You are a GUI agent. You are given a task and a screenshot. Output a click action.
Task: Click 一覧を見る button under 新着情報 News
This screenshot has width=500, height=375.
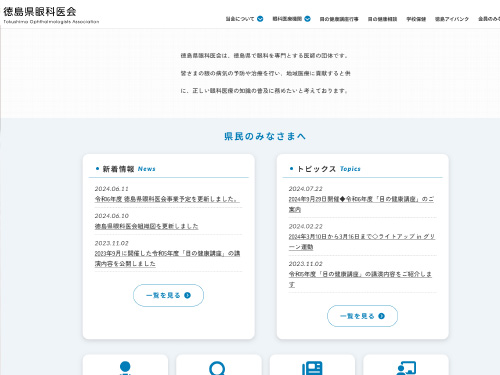[168, 295]
